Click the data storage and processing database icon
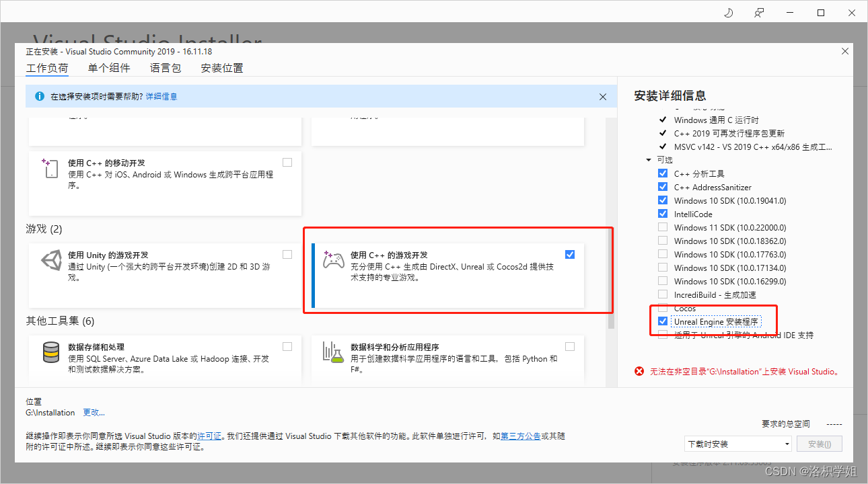Screen dimensions: 868x484 point(51,352)
